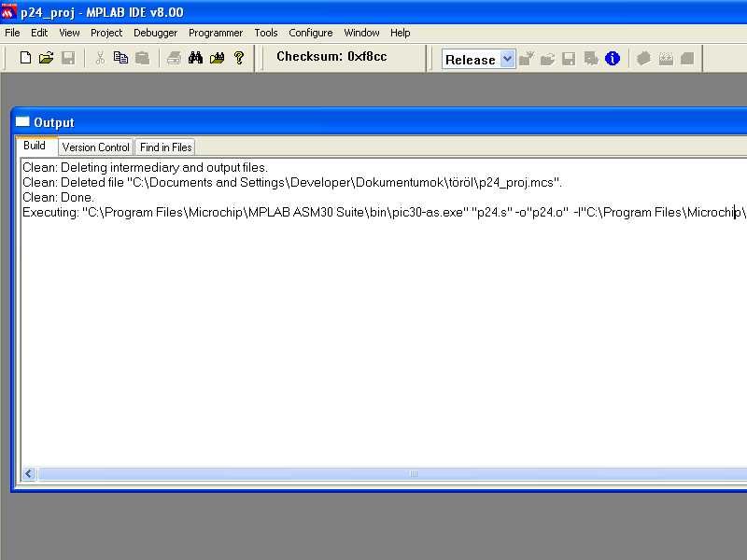Click the Make build icon
The width and height of the screenshot is (747, 560).
[643, 59]
